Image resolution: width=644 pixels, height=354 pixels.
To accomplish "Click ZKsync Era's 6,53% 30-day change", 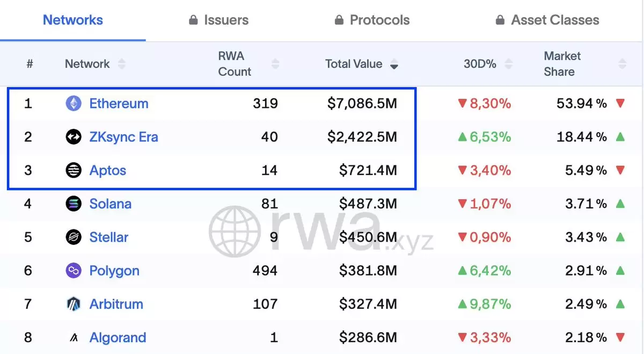I will click(484, 137).
